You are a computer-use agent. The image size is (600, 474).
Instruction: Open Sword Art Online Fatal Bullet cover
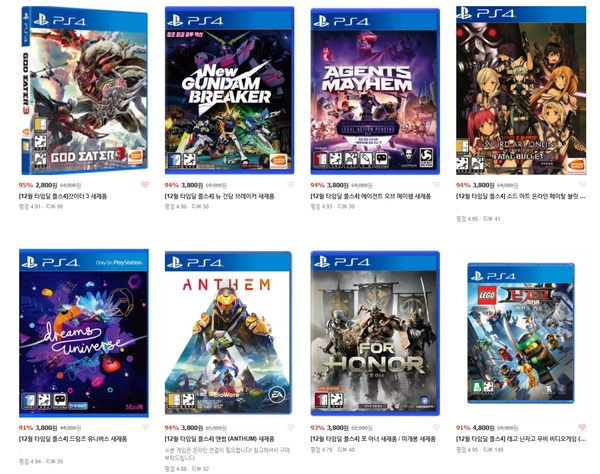click(521, 91)
